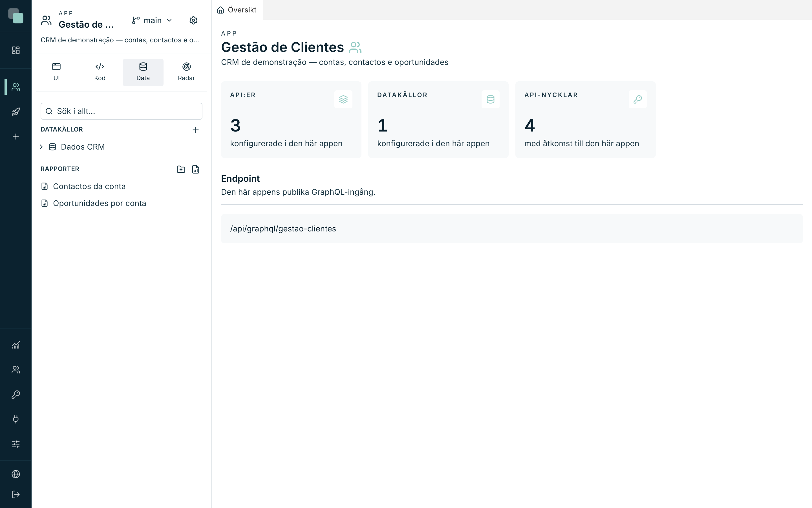
Task: Click the database icon on Datakällor card
Action: click(491, 99)
